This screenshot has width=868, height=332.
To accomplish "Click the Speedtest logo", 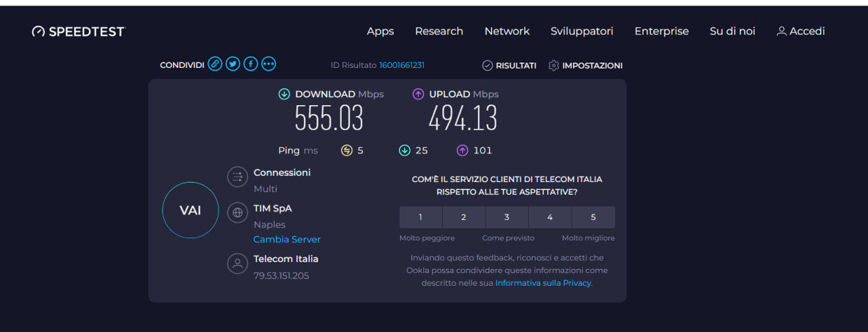I will pyautogui.click(x=79, y=31).
